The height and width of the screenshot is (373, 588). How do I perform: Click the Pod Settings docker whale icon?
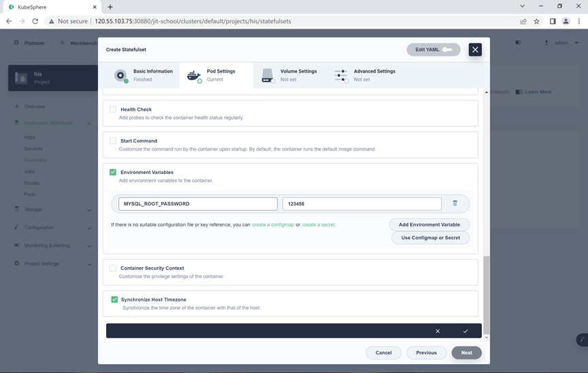pos(194,75)
